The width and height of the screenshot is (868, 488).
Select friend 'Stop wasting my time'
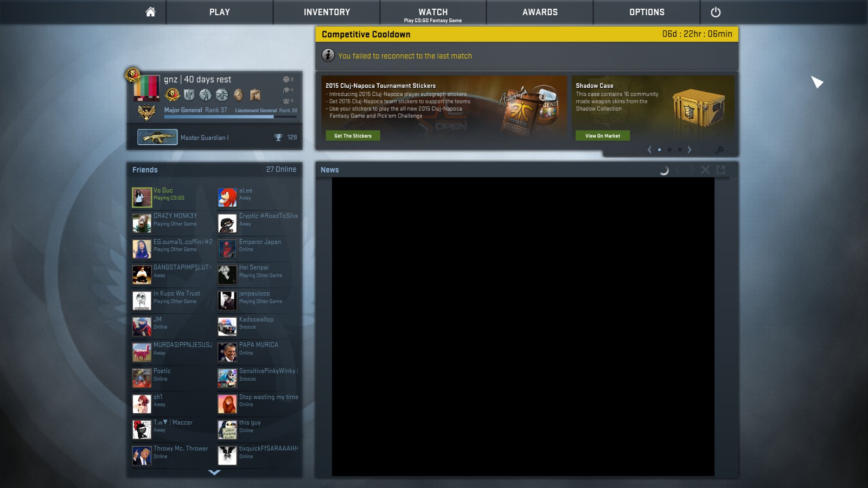[258, 404]
